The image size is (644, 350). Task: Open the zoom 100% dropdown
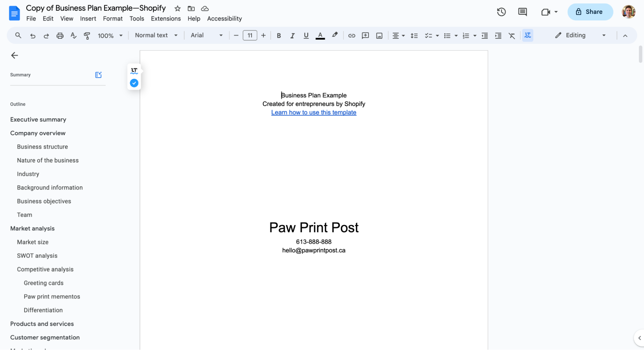point(110,35)
